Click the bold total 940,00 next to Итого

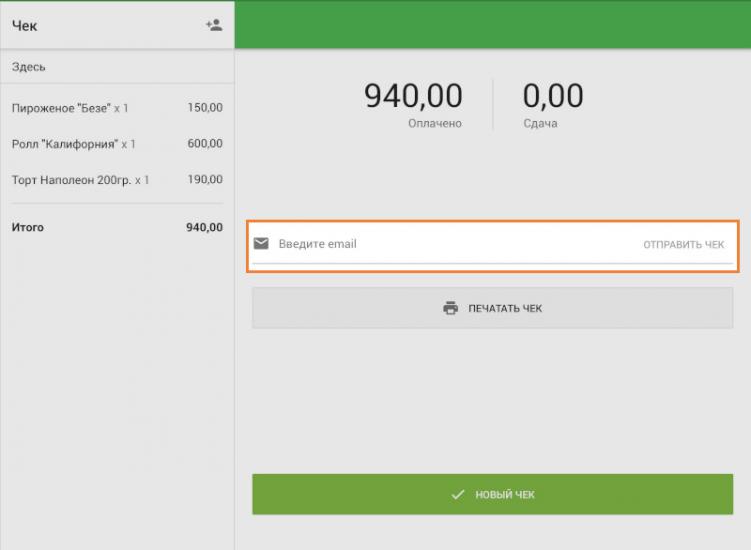(x=204, y=228)
